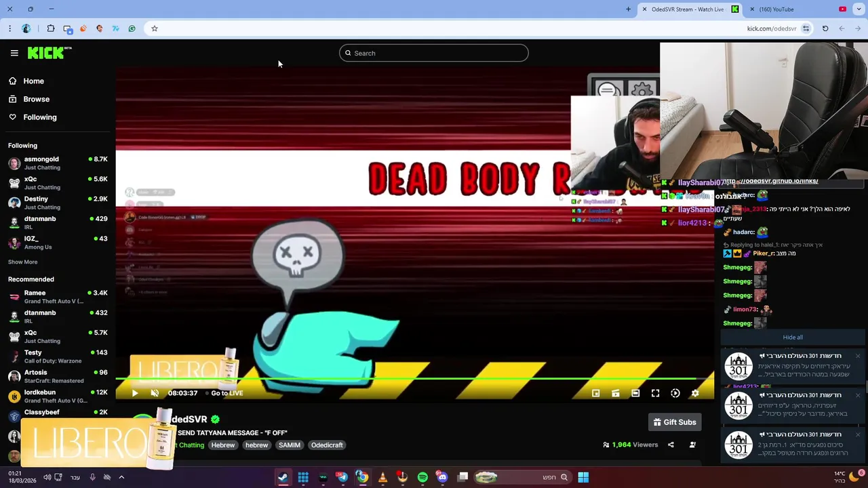The image size is (868, 488).
Task: Open Chrome three-dot menu
Action: [9, 28]
